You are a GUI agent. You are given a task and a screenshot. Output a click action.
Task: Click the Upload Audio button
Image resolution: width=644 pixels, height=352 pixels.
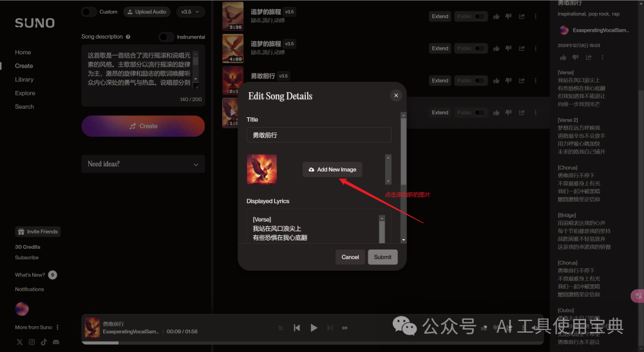tap(147, 12)
